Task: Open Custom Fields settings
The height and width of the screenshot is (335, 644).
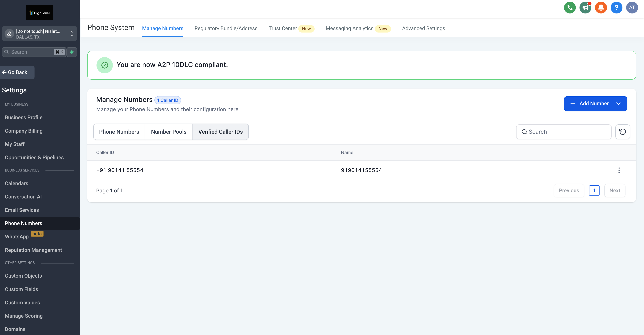Action: pos(22,289)
